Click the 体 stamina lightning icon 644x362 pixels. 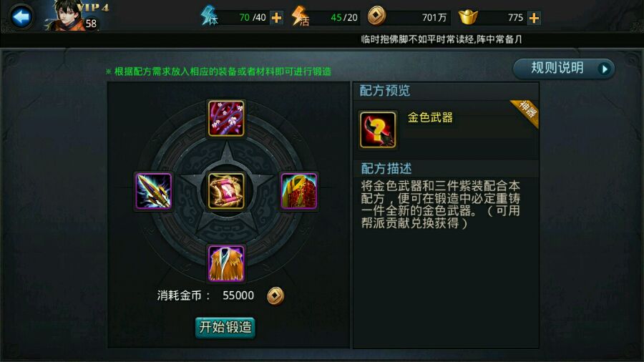point(210,16)
